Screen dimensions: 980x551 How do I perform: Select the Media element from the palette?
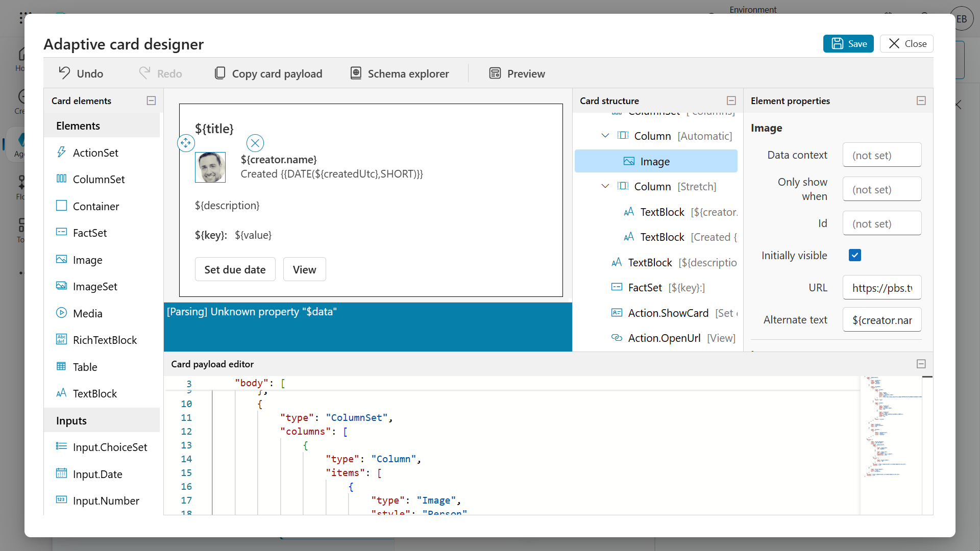click(x=87, y=313)
